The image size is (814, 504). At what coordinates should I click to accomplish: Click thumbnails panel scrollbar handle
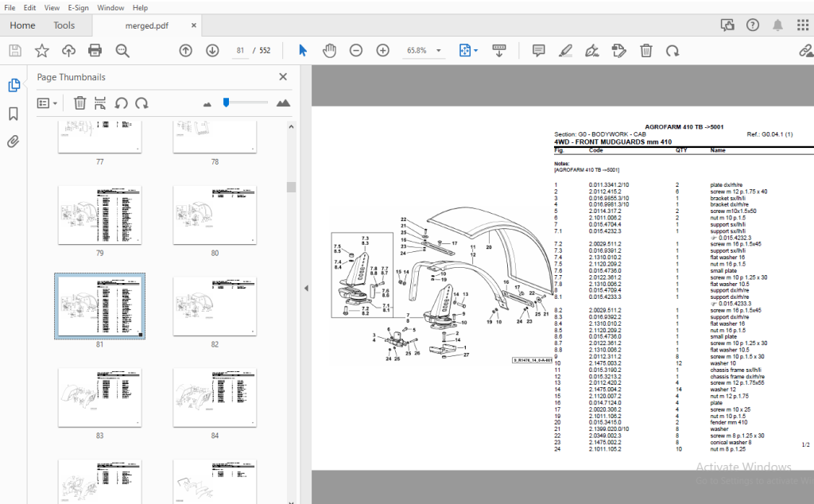[291, 187]
